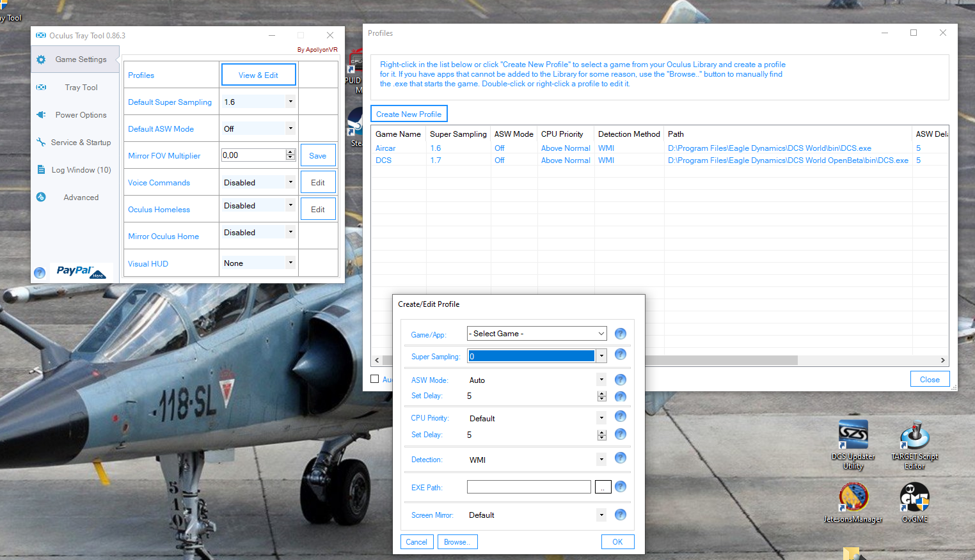Click the EXE Path text field
This screenshot has height=560, width=975.
click(x=528, y=487)
